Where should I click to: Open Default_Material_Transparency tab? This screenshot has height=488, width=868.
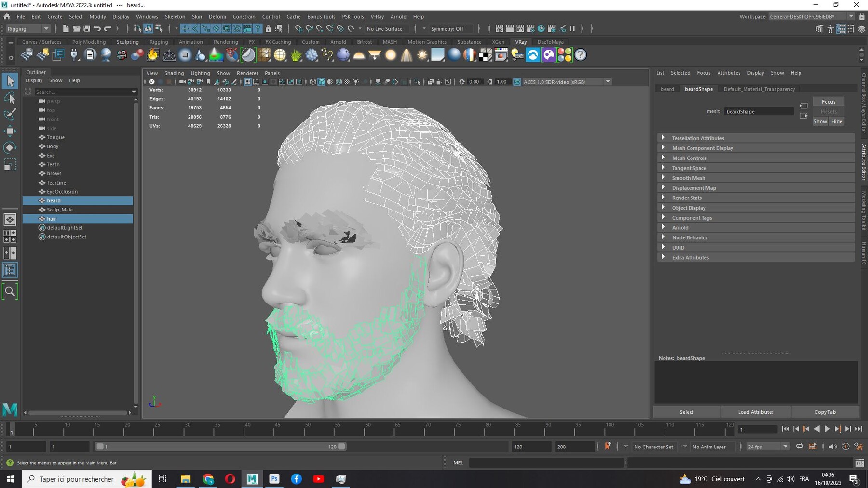coord(759,89)
